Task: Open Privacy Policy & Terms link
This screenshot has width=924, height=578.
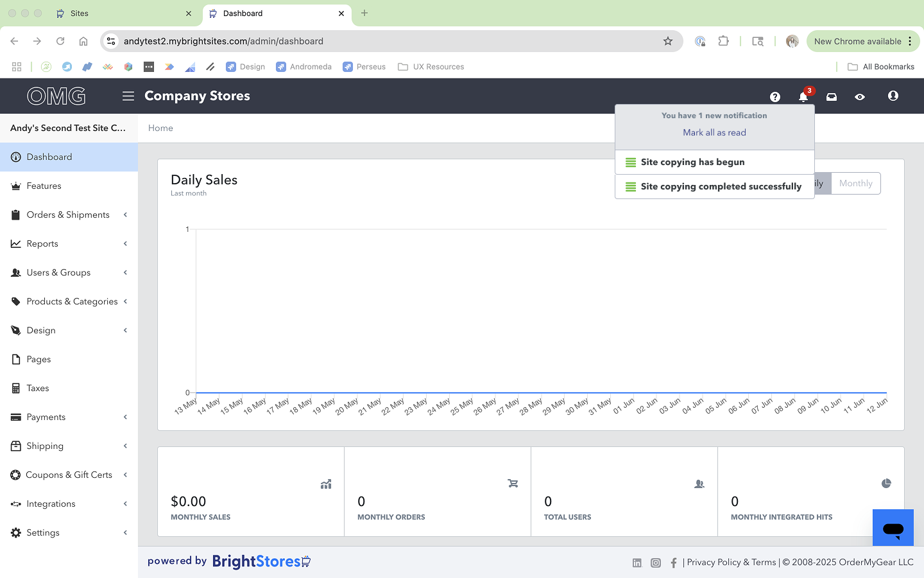Action: (x=732, y=562)
